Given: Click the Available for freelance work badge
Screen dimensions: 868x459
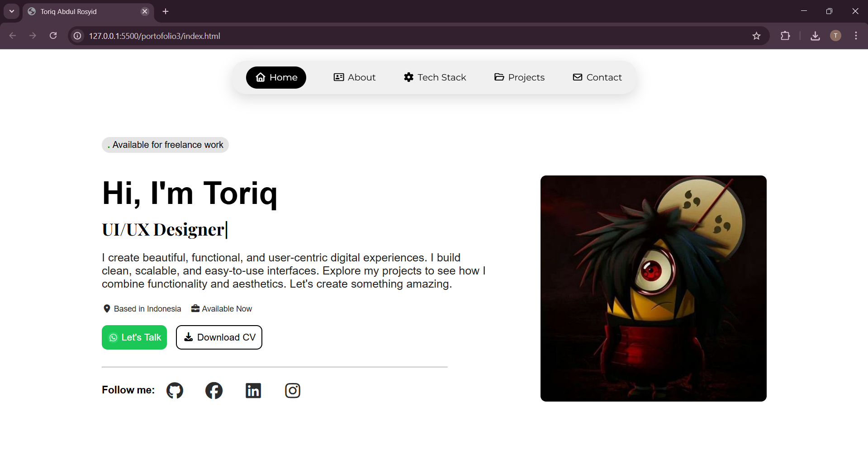Looking at the screenshot, I should click(165, 145).
